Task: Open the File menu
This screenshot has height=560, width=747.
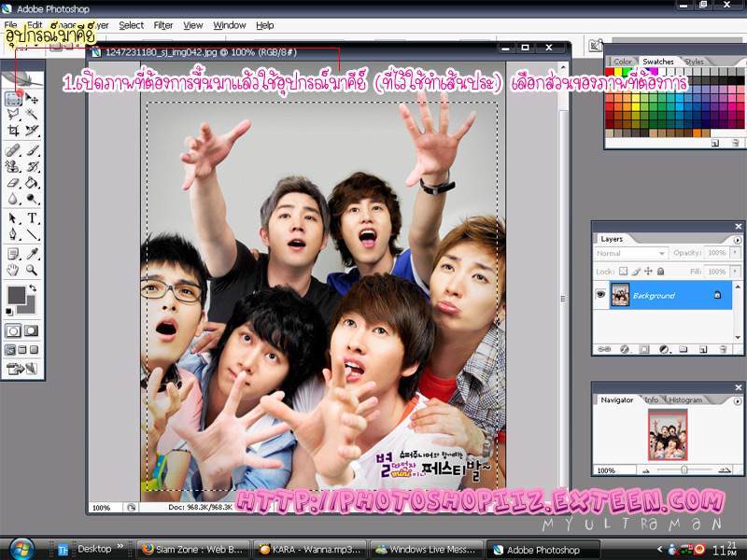Action: coord(10,25)
